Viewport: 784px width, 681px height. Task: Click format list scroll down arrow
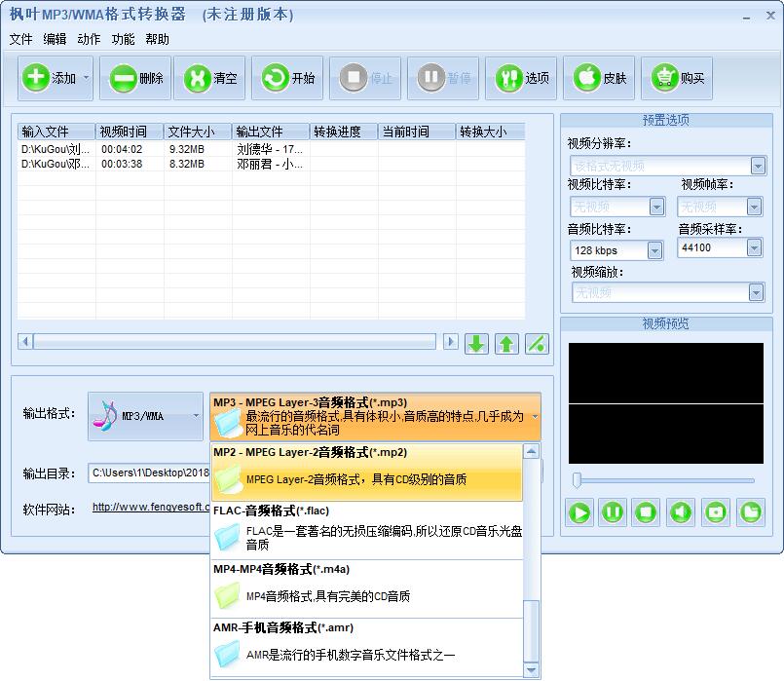pyautogui.click(x=531, y=669)
